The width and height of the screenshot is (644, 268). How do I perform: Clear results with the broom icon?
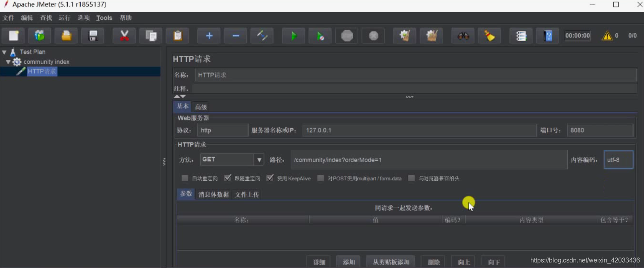click(x=405, y=36)
